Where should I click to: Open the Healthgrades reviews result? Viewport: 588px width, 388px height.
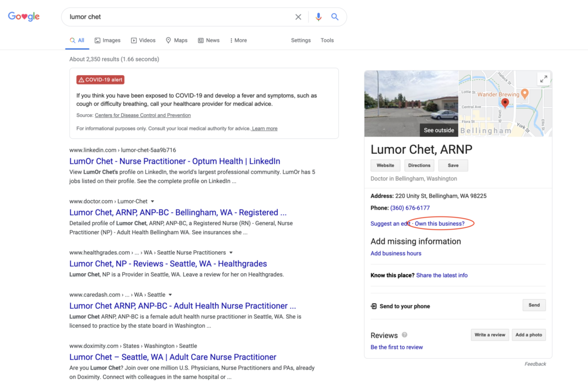(x=168, y=264)
